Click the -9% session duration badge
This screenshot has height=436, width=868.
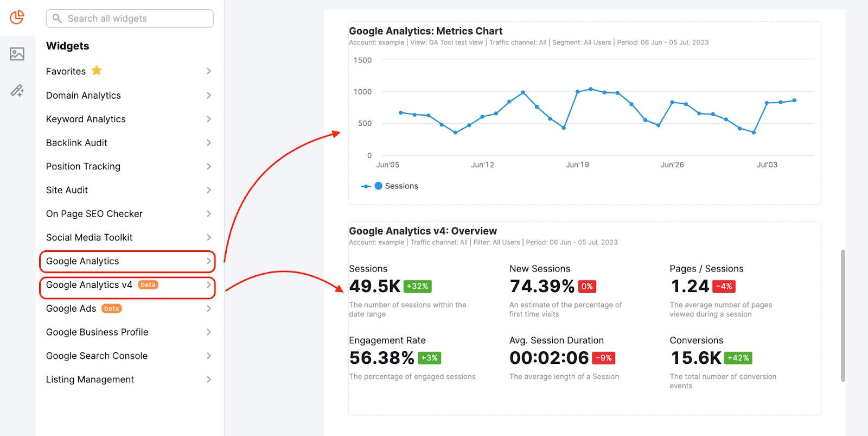(x=603, y=358)
